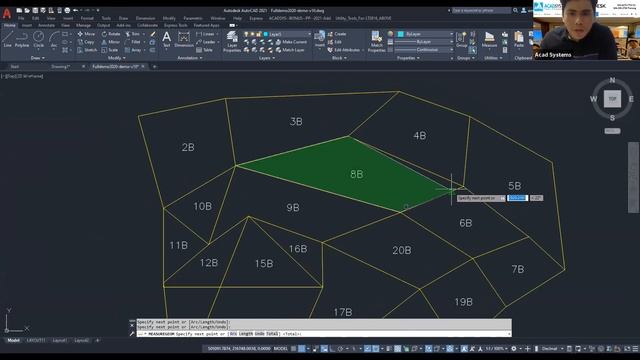
Task: Select the Circle tool
Action: (38, 39)
